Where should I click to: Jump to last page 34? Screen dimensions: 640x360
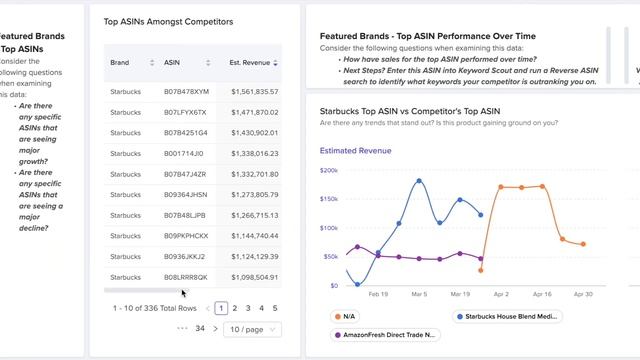click(200, 329)
